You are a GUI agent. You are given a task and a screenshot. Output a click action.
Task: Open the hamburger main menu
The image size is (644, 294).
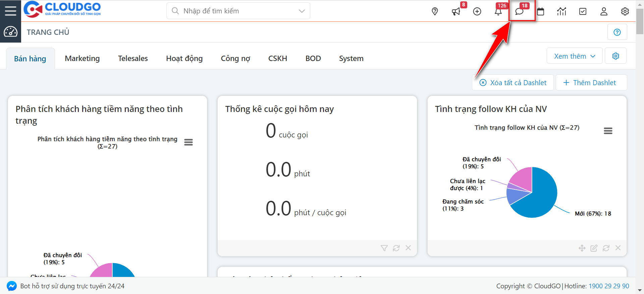tap(10, 11)
